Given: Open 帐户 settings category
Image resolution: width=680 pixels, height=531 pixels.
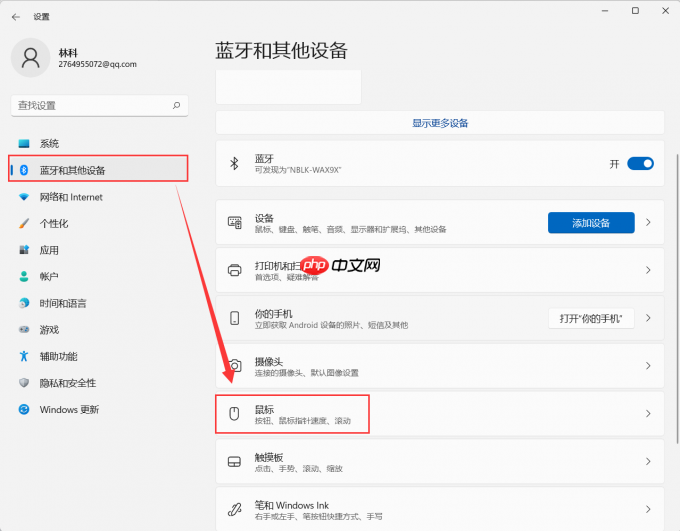Looking at the screenshot, I should [98, 276].
